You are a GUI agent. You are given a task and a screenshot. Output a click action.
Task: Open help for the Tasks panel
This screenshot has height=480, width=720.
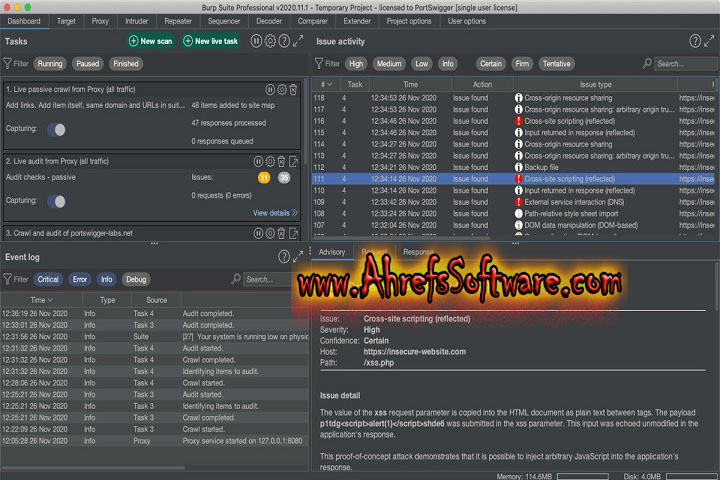284,41
